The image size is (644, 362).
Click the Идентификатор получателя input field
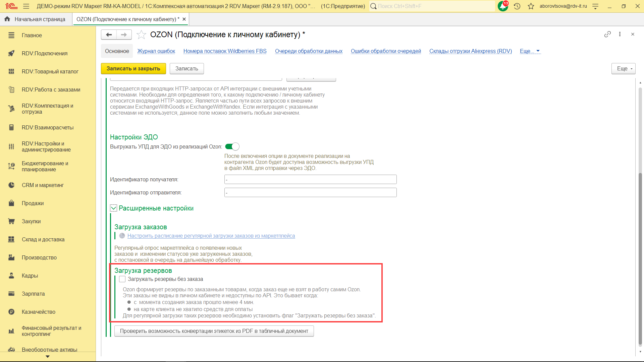(310, 179)
